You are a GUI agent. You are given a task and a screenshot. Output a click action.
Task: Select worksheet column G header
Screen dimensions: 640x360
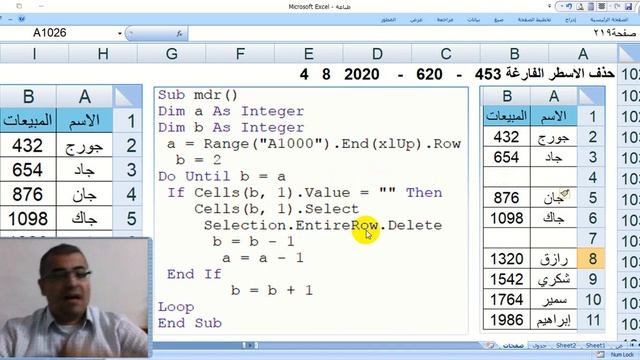(x=171, y=53)
